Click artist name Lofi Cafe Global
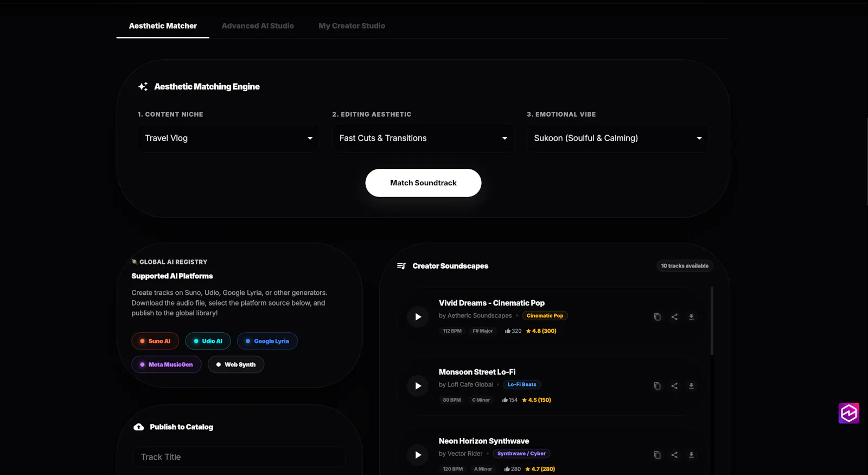868x475 pixels. tap(470, 384)
